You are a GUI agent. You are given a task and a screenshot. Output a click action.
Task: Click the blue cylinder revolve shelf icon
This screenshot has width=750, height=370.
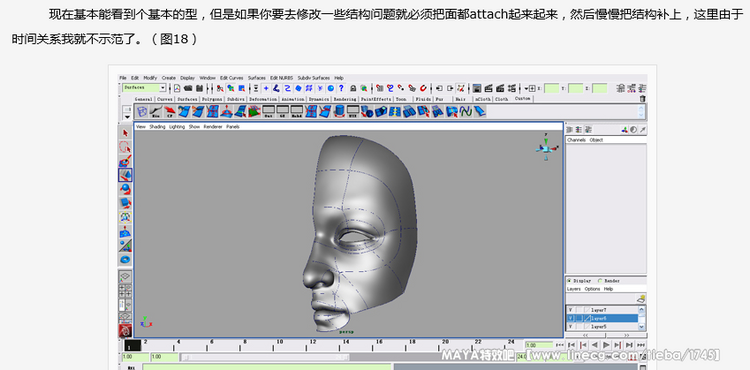[339, 111]
